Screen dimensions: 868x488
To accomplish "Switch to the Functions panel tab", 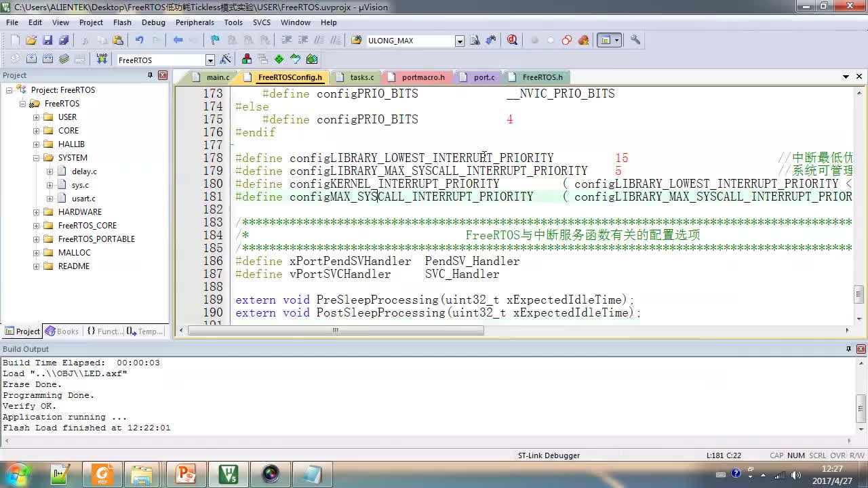I will 105,331.
